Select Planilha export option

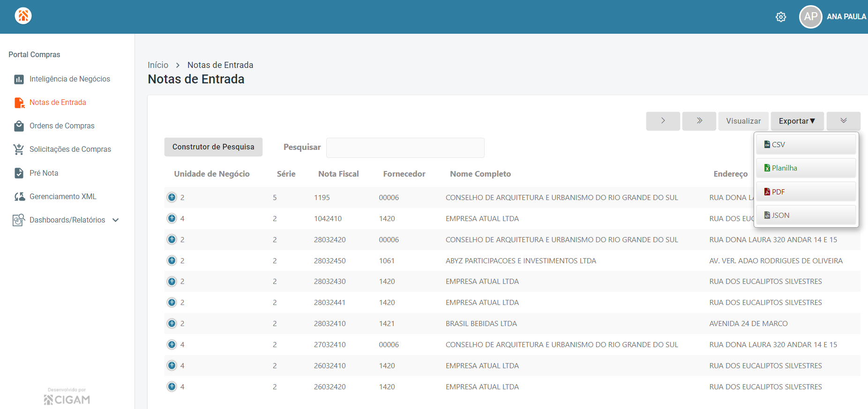(806, 168)
